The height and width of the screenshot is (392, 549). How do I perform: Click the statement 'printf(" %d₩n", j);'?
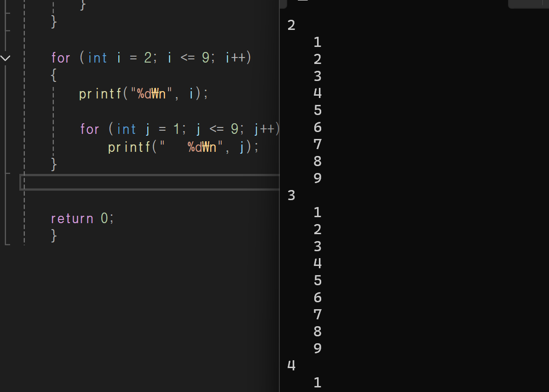click(183, 147)
